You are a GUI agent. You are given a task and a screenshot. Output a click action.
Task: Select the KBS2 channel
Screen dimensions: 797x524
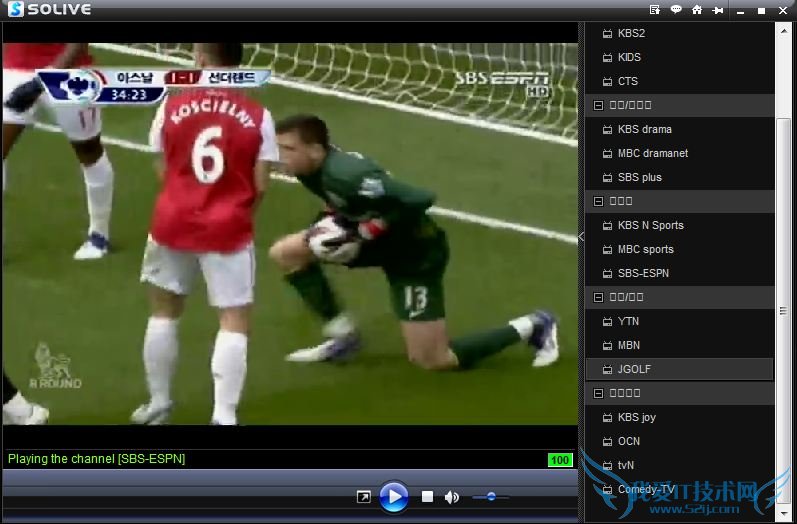click(679, 33)
